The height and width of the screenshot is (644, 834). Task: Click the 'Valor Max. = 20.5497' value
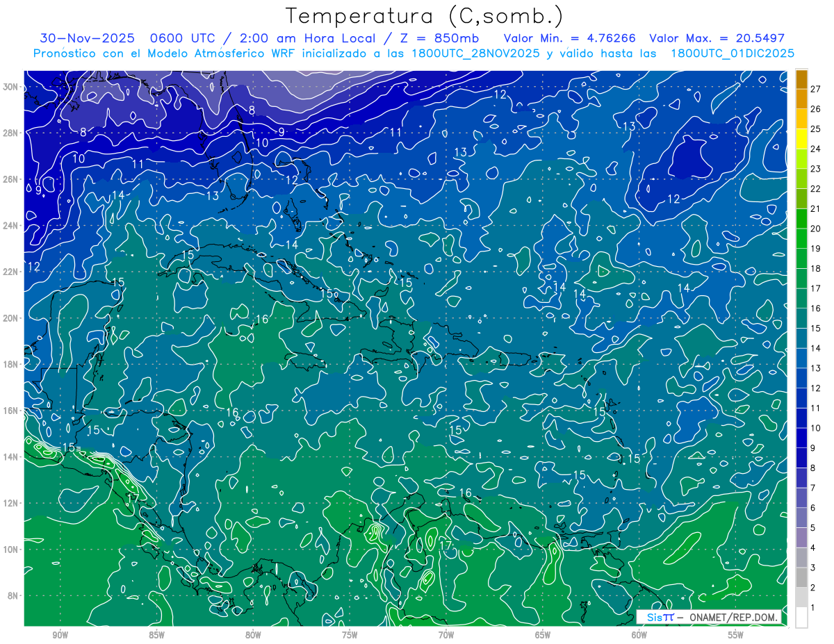(717, 38)
